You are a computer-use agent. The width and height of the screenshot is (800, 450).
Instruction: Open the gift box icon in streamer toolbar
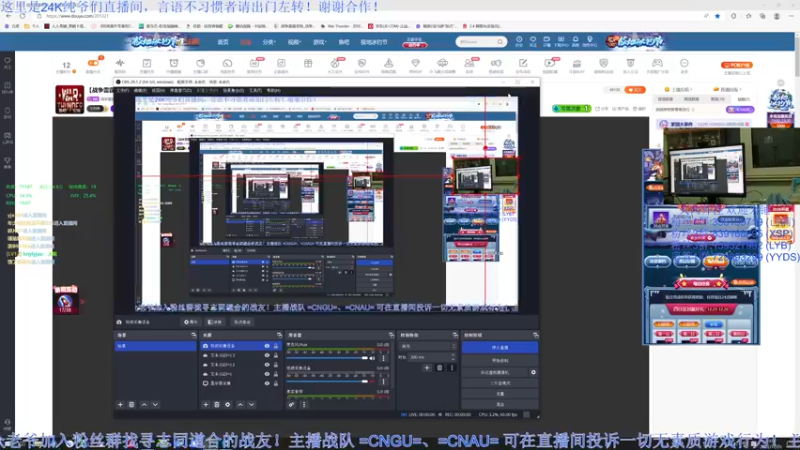[308, 63]
